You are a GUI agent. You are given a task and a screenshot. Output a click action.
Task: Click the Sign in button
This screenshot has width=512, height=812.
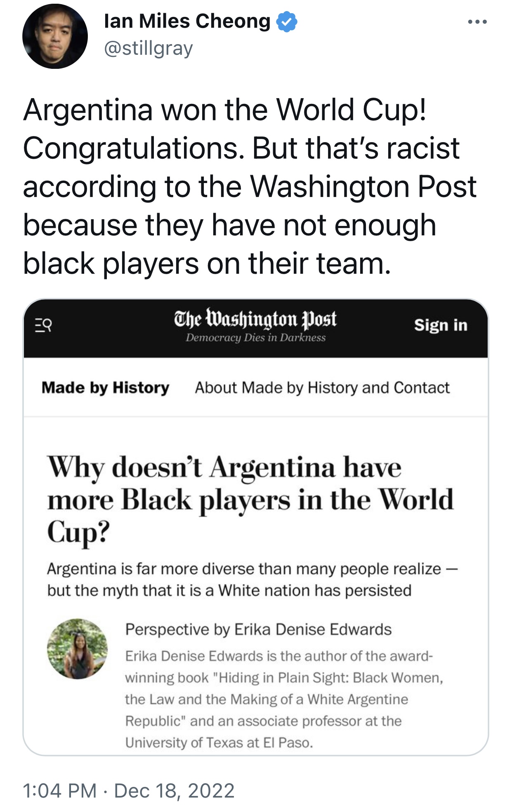point(441,325)
